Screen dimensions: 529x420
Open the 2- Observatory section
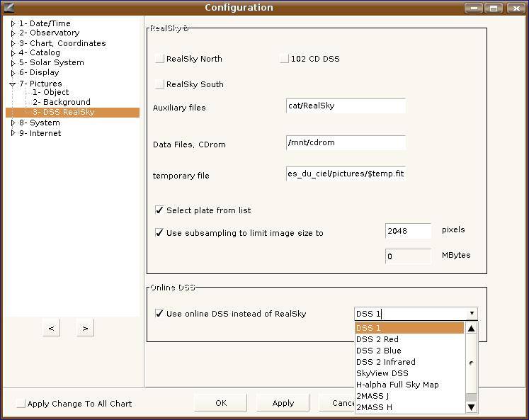coord(50,33)
